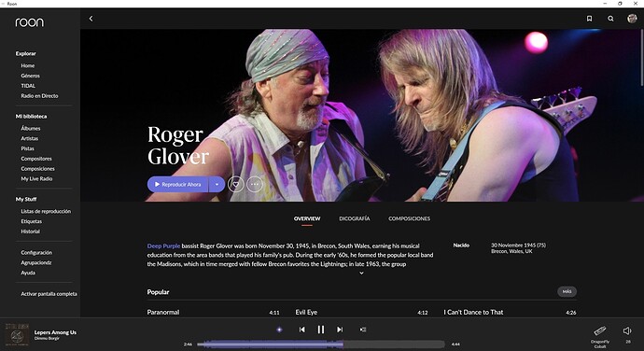This screenshot has width=644, height=351.
Task: Open Listas de reproducción
Action: tap(46, 211)
